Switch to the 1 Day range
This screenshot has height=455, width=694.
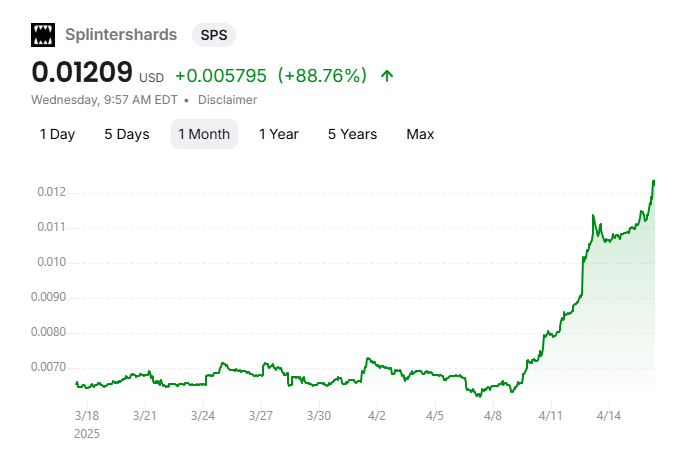tap(58, 134)
